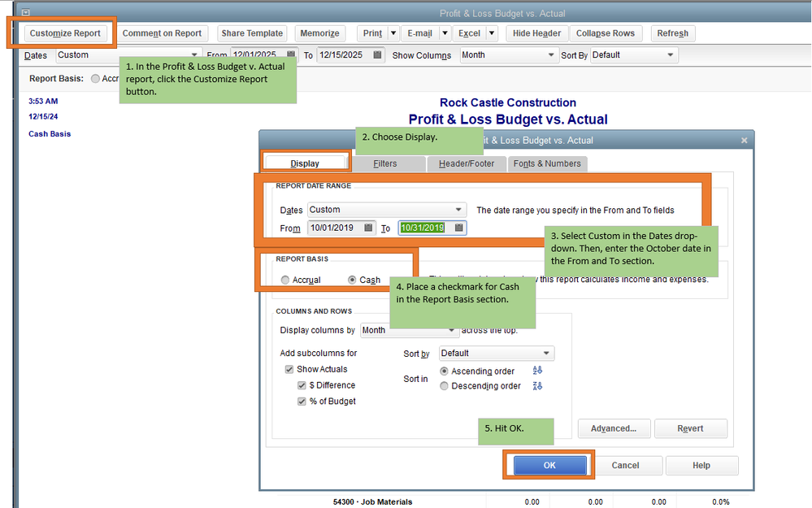The height and width of the screenshot is (508, 812).
Task: Click Cash Basis text in report header
Action: (50, 133)
